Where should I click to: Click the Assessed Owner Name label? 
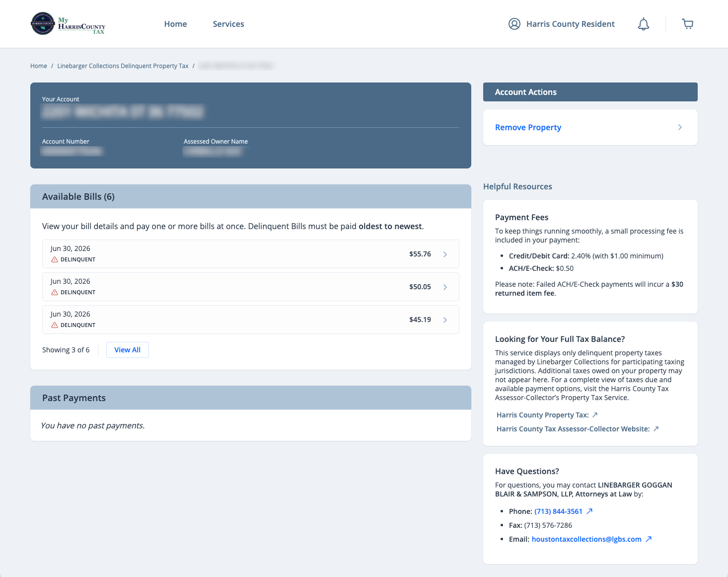coord(216,142)
